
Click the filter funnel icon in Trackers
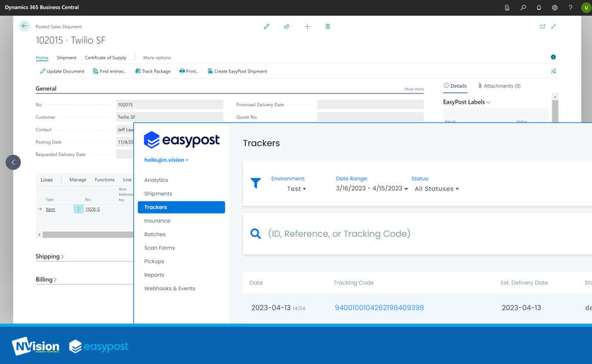(255, 183)
